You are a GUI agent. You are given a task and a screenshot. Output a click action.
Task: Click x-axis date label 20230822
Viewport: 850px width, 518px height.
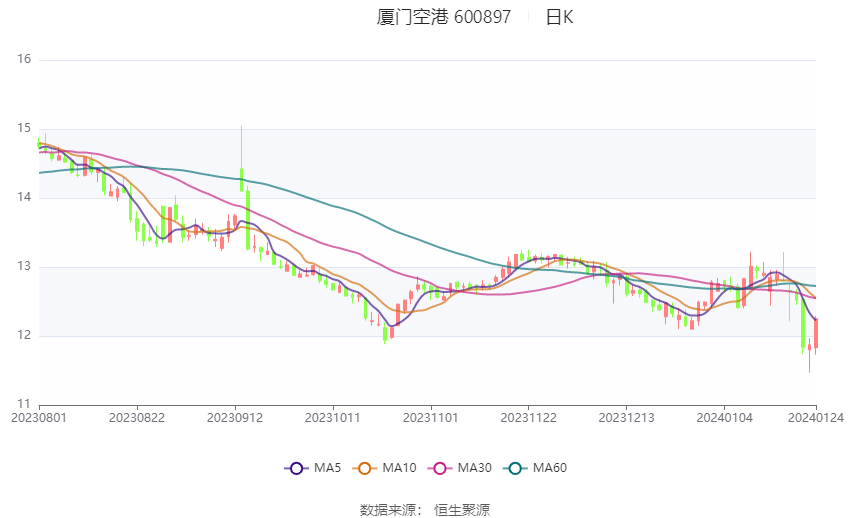point(137,418)
